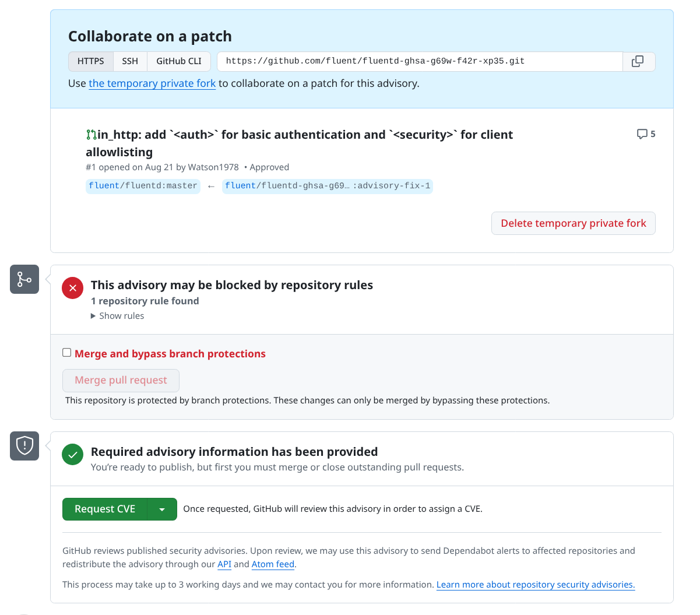Click the shield alert timeline icon
Image resolution: width=700 pixels, height=615 pixels.
coord(24,446)
